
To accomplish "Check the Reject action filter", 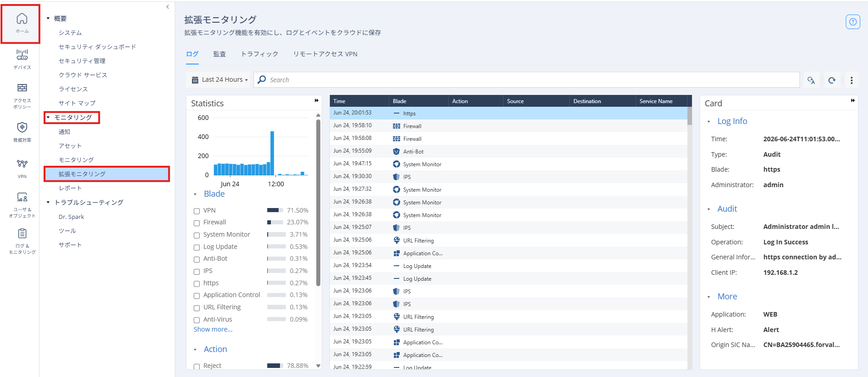I will tap(196, 367).
